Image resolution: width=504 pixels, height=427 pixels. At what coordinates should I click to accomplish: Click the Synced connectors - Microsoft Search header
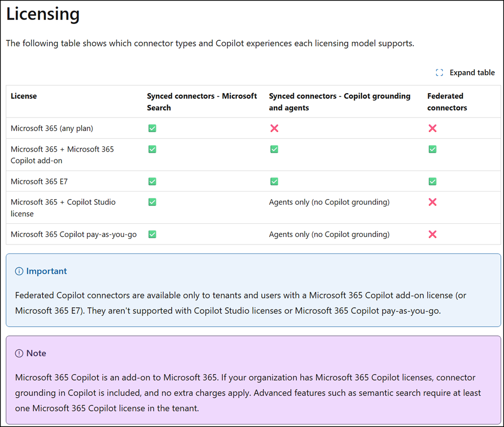[202, 102]
